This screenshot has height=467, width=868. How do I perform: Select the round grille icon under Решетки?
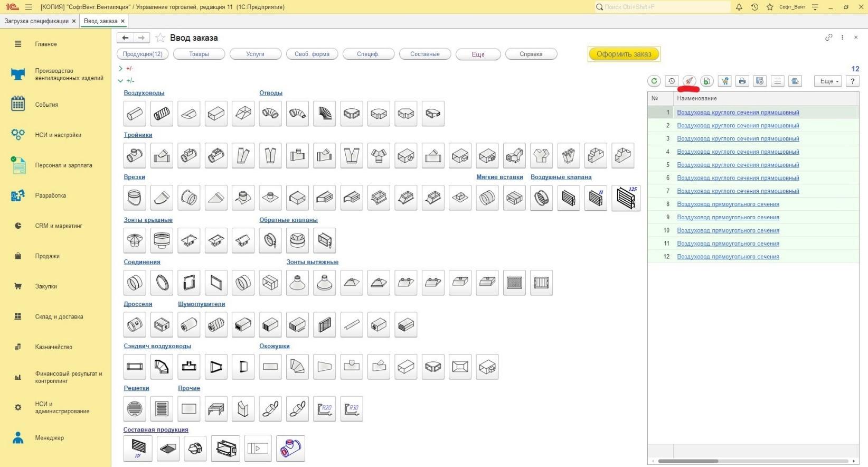pos(135,408)
